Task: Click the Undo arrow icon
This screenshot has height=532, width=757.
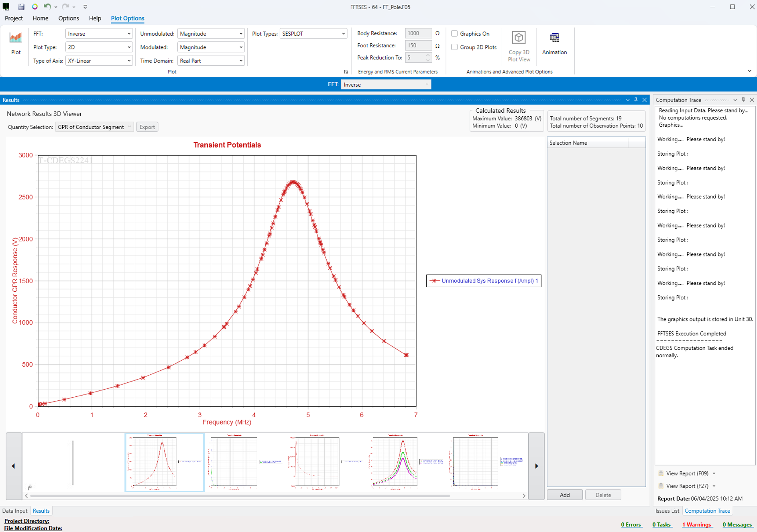Action: tap(47, 7)
